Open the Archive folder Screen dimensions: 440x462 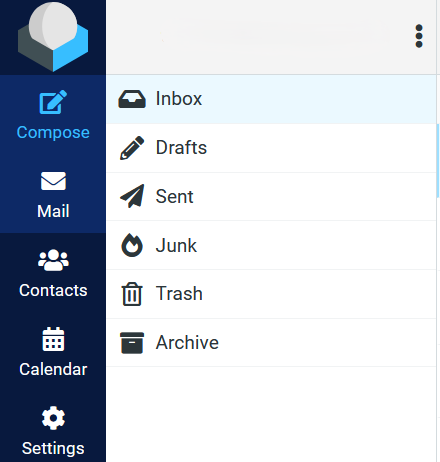(x=271, y=343)
